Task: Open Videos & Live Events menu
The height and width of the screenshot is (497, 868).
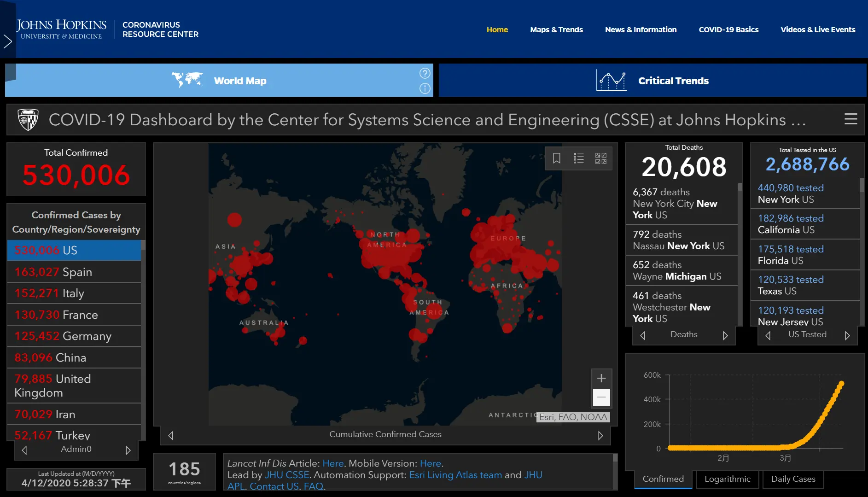Action: 818,29
